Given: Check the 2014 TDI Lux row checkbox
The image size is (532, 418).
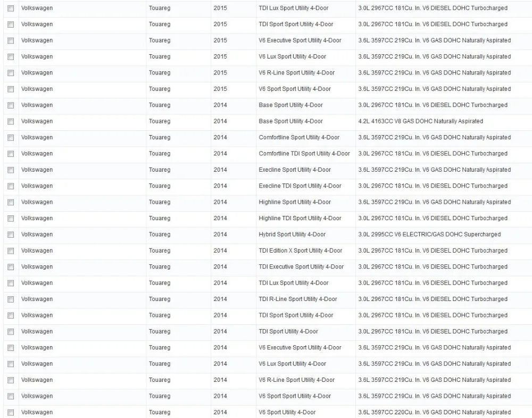Looking at the screenshot, I should (11, 283).
